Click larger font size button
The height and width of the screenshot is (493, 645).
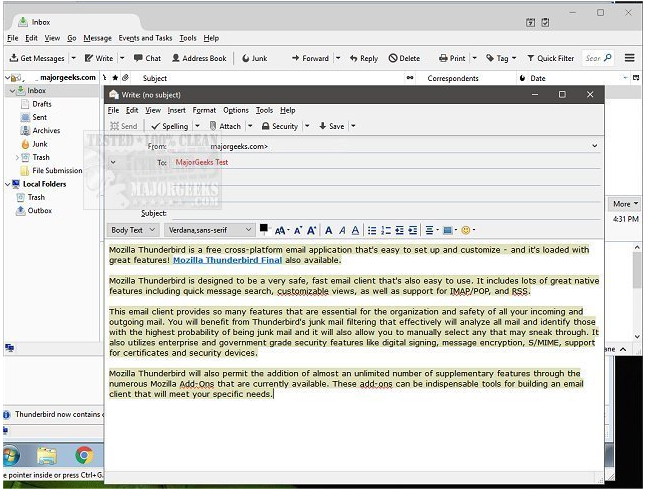(x=311, y=230)
